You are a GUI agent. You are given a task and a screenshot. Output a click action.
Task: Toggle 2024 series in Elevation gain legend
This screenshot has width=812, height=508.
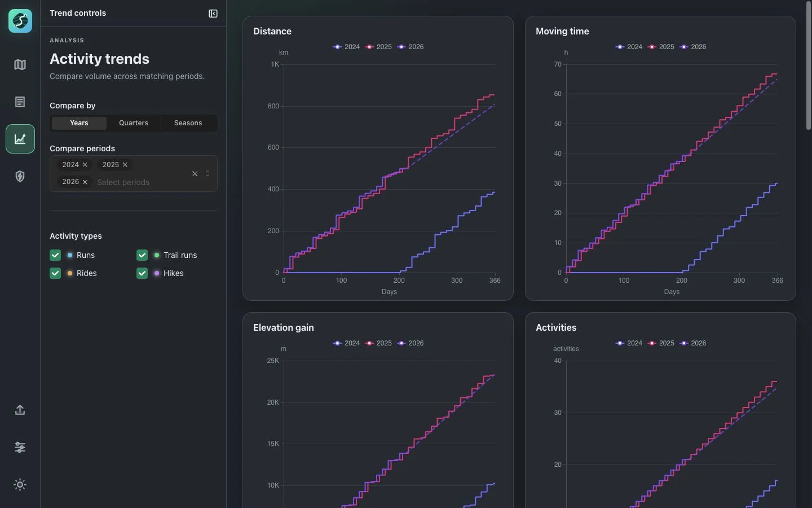click(x=346, y=343)
